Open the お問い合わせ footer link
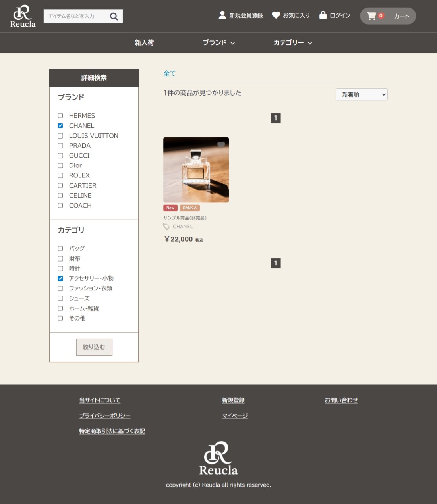The height and width of the screenshot is (504, 437). click(341, 400)
